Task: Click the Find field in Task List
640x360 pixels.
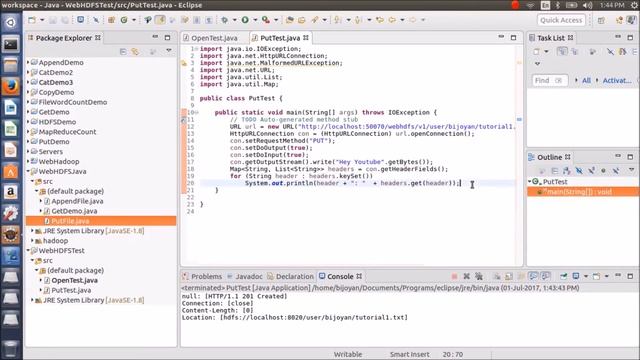Action: tap(549, 80)
